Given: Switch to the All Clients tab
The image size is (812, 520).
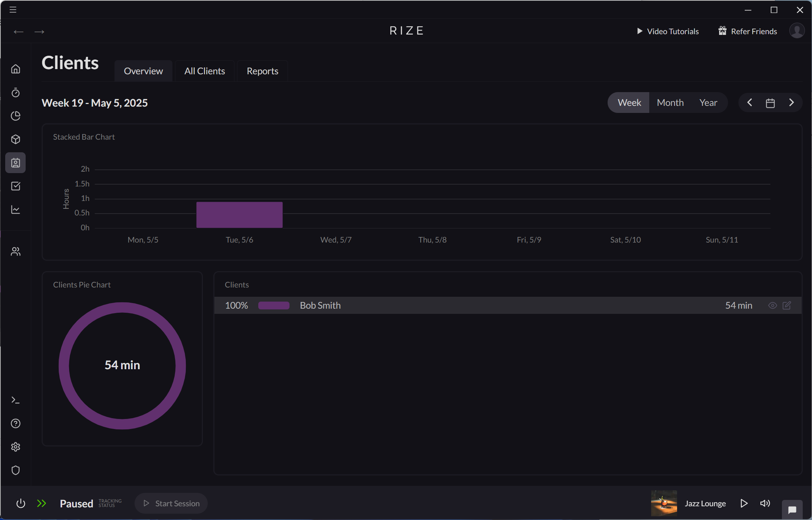Looking at the screenshot, I should (x=204, y=71).
